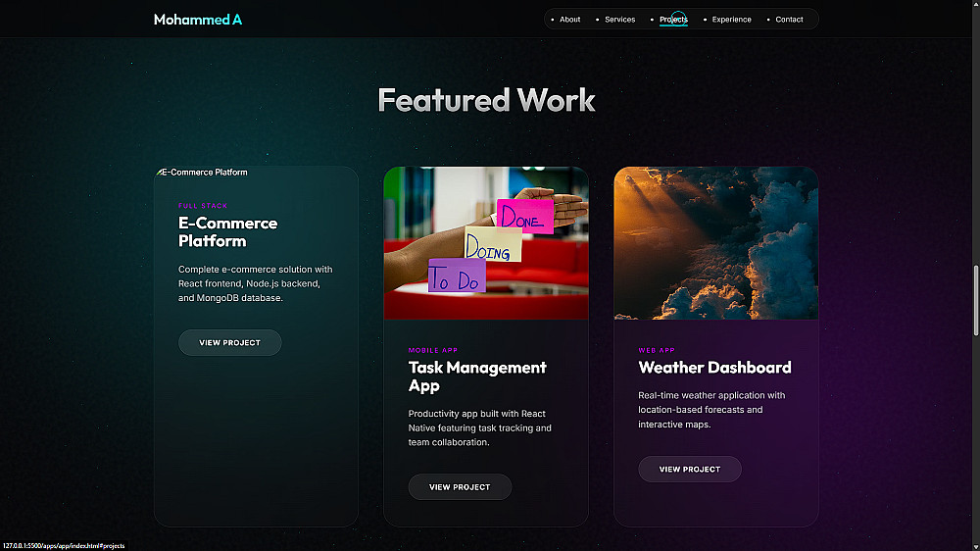Go to the Services nav link
The height and width of the screenshot is (551, 980).
click(619, 20)
